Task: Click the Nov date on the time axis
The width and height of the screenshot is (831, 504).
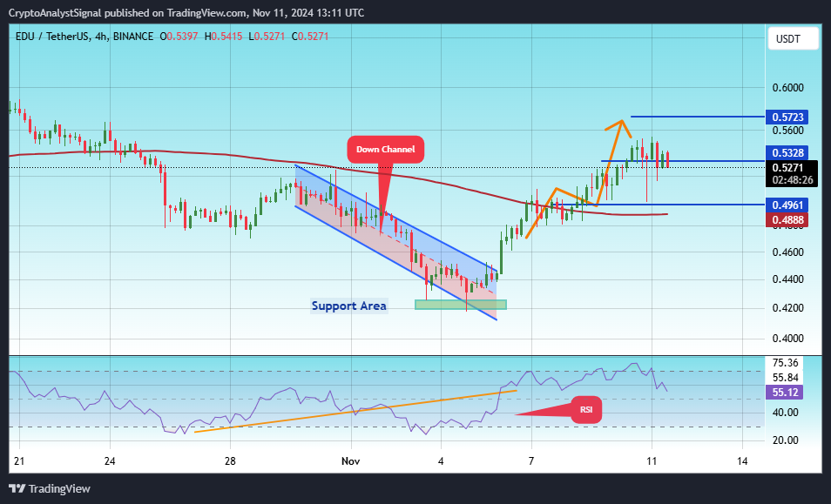Action: click(351, 461)
